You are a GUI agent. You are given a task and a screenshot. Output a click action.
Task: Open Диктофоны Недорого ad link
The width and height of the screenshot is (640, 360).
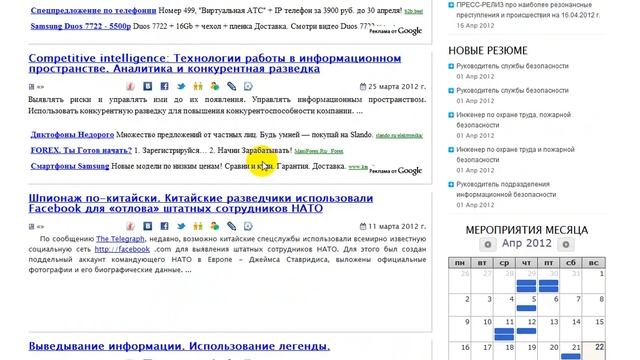(72, 135)
